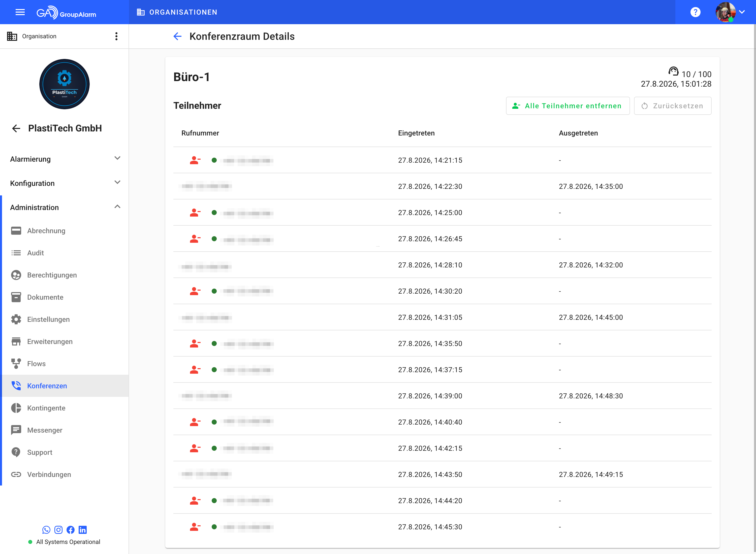The image size is (756, 554).
Task: Open the organisation three-dot options menu
Action: point(116,36)
